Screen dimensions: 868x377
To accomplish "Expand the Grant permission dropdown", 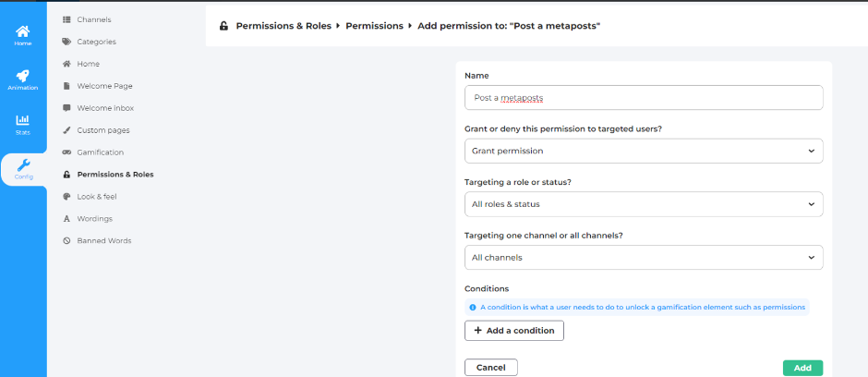I will pos(644,151).
